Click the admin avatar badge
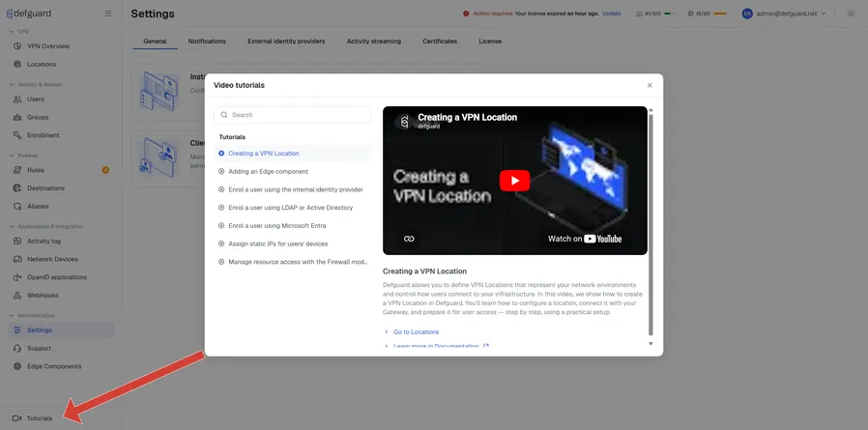 point(747,14)
